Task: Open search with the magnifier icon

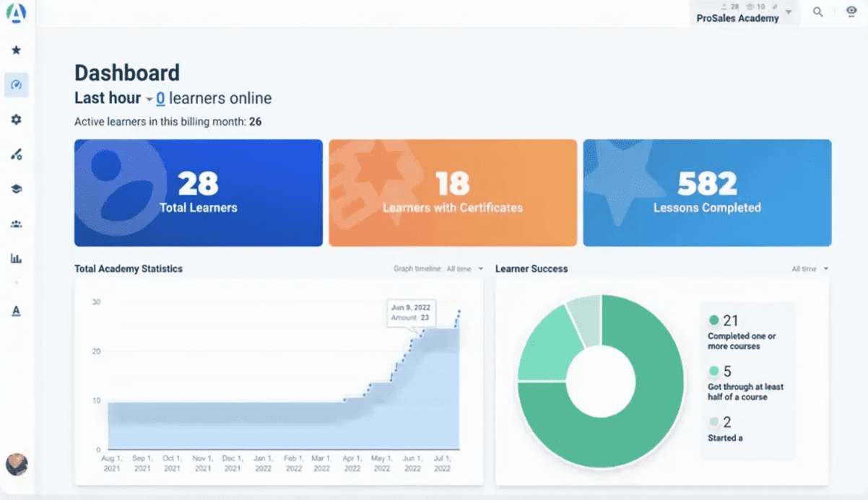Action: point(817,12)
